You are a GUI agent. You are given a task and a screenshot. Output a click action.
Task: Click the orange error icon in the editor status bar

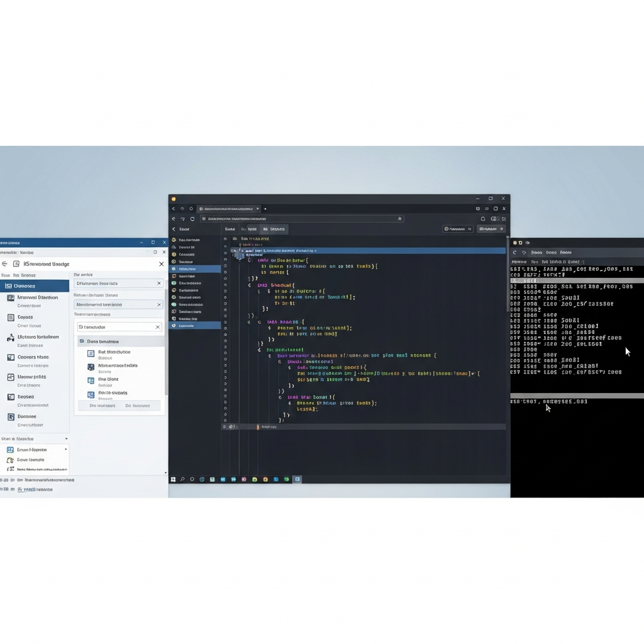[x=257, y=427]
